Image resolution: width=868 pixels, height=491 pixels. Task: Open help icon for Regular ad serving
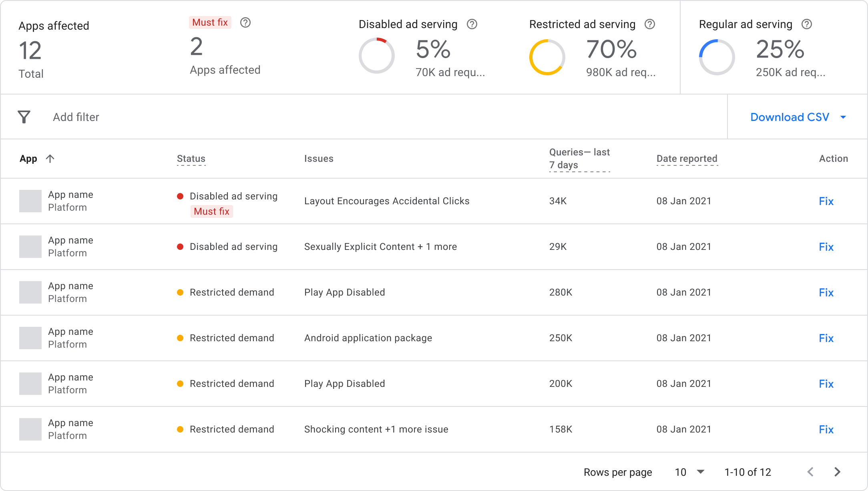pyautogui.click(x=807, y=24)
